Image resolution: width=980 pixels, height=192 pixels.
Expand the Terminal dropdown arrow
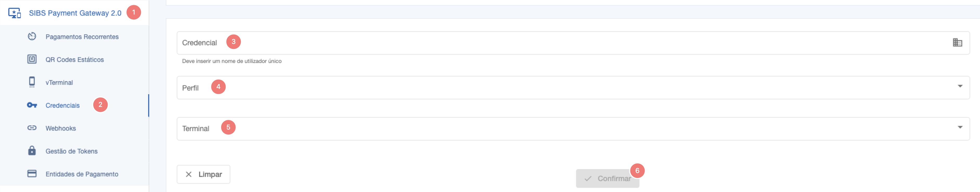click(x=960, y=128)
